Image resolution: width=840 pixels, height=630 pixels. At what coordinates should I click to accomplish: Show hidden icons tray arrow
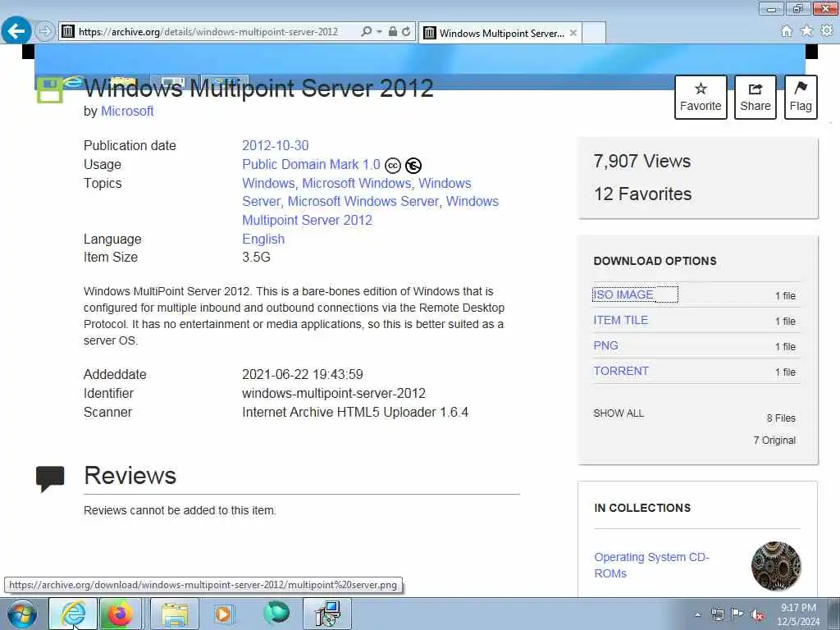coord(697,615)
